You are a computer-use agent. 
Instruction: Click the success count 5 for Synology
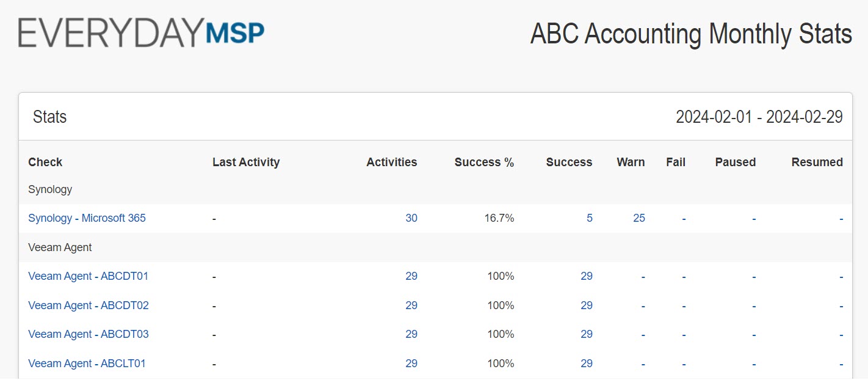pyautogui.click(x=589, y=218)
